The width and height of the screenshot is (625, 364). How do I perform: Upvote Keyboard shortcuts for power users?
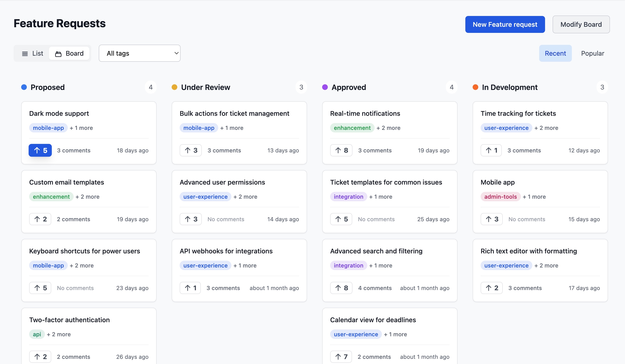[x=40, y=288]
